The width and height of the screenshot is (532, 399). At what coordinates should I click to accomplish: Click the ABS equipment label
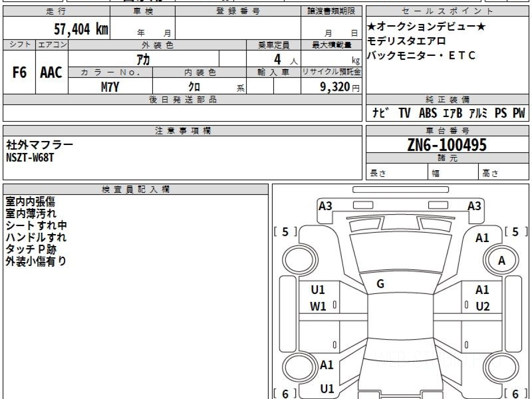(x=428, y=113)
